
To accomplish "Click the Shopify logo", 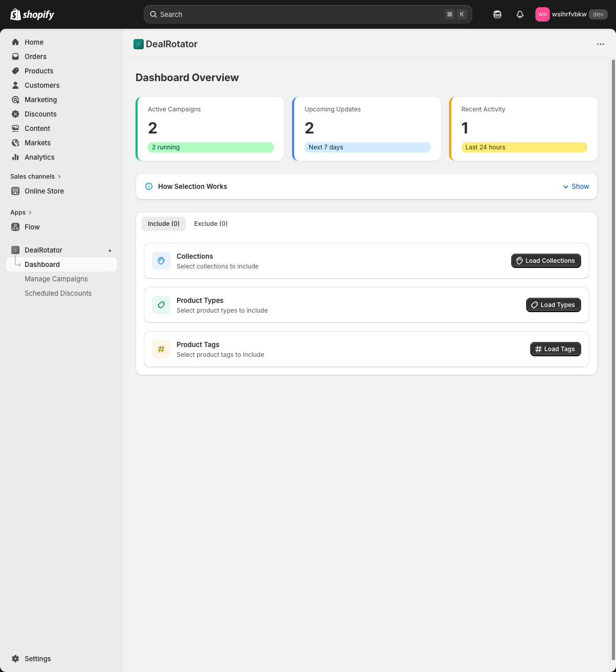I will (x=32, y=14).
